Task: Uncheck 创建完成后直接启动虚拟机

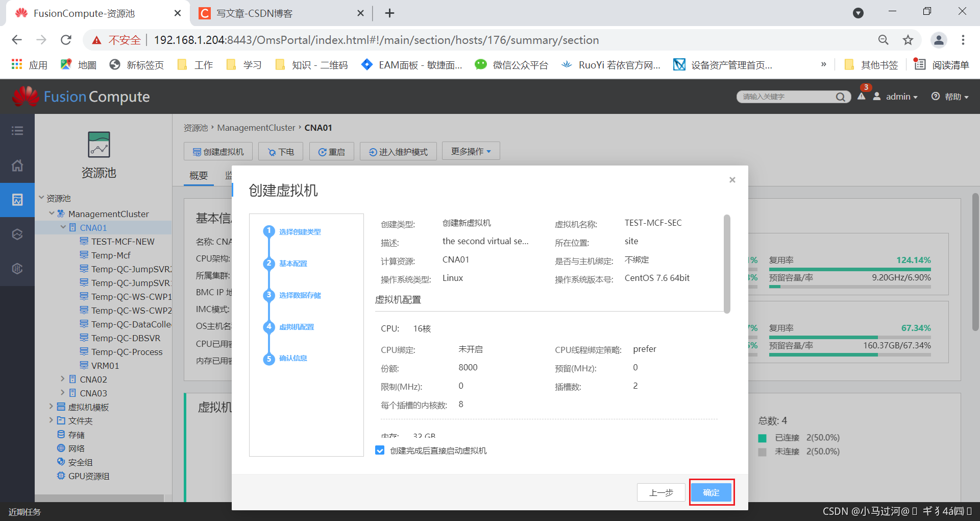Action: pyautogui.click(x=379, y=450)
